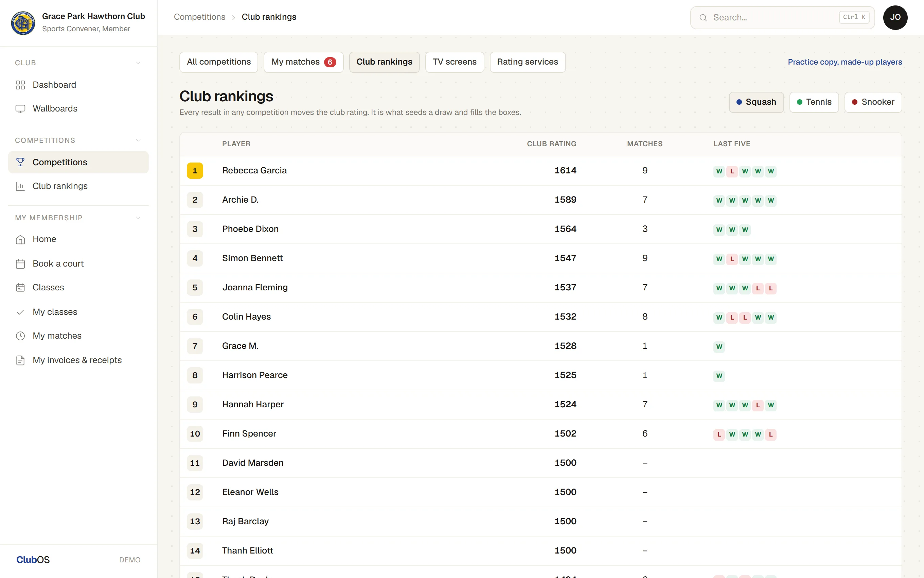Image resolution: width=924 pixels, height=578 pixels.
Task: Click Practice copy, made-up players link
Action: [845, 62]
